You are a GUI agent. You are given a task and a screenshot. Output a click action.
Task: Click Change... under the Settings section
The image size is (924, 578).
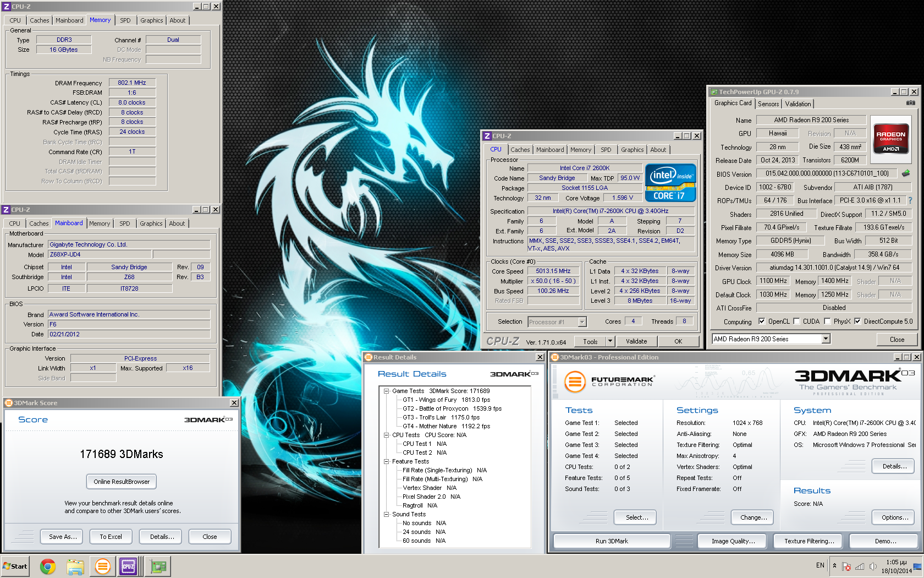(x=753, y=517)
